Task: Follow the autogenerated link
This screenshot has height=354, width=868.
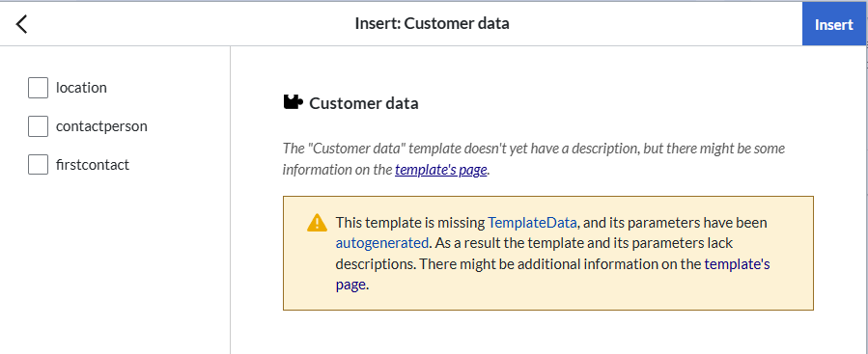Action: click(x=382, y=243)
